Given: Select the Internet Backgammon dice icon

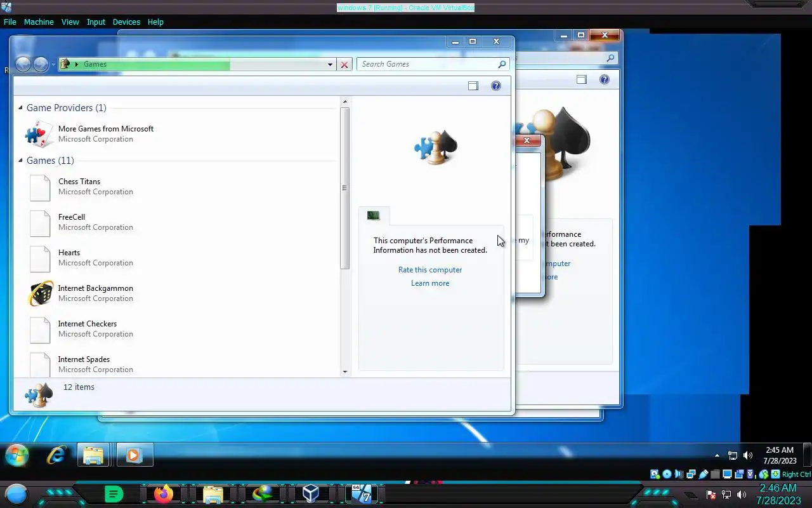Looking at the screenshot, I should [41, 293].
